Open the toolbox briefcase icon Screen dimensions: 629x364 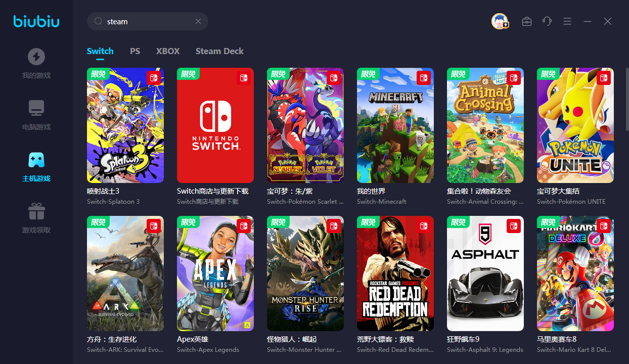(x=527, y=21)
